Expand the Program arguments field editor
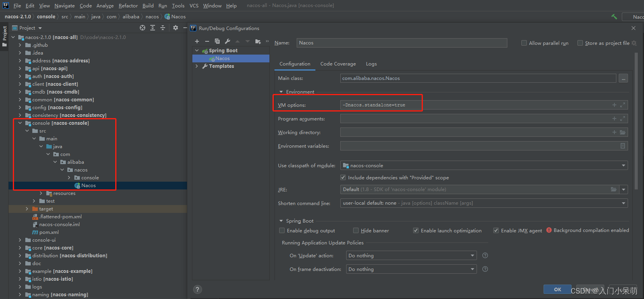This screenshot has height=299, width=644. (623, 119)
